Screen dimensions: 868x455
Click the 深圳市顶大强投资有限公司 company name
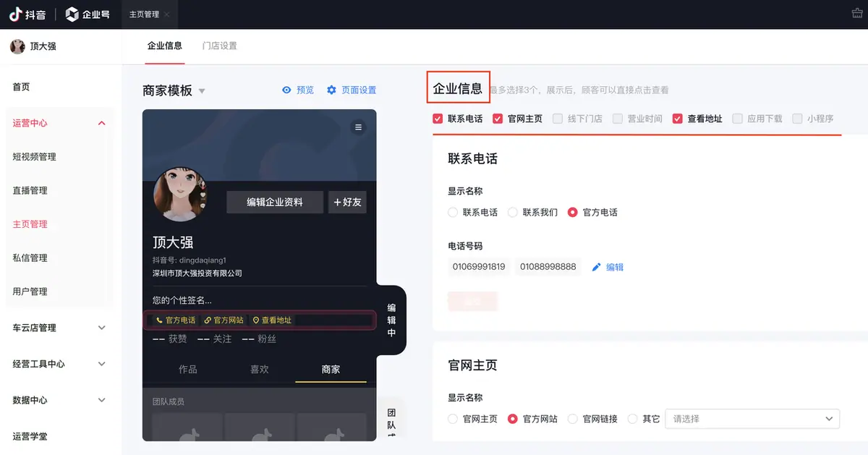[197, 273]
